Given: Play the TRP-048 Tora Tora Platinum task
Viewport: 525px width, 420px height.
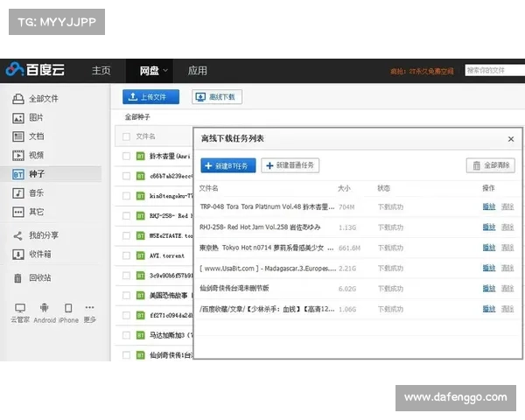Looking at the screenshot, I should point(489,206).
